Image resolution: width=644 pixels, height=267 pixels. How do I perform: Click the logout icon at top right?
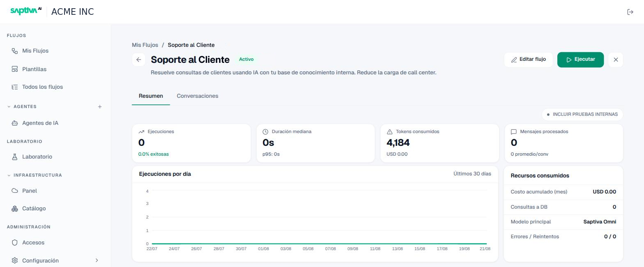pos(630,12)
